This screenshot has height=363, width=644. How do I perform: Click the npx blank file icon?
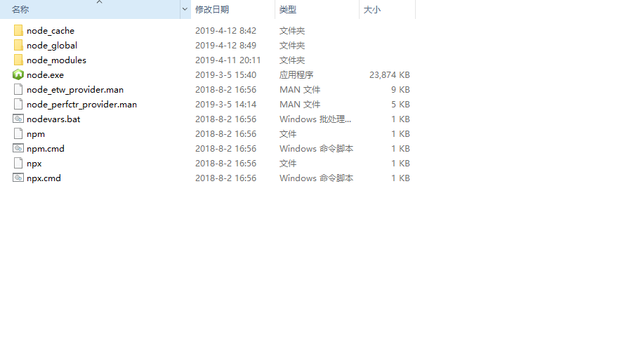(x=18, y=164)
